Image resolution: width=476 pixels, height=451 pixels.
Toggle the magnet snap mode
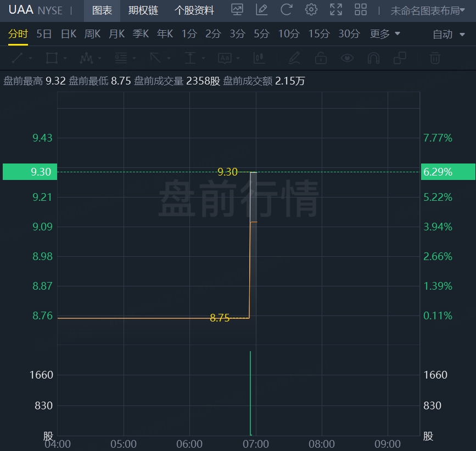pyautogui.click(x=373, y=58)
